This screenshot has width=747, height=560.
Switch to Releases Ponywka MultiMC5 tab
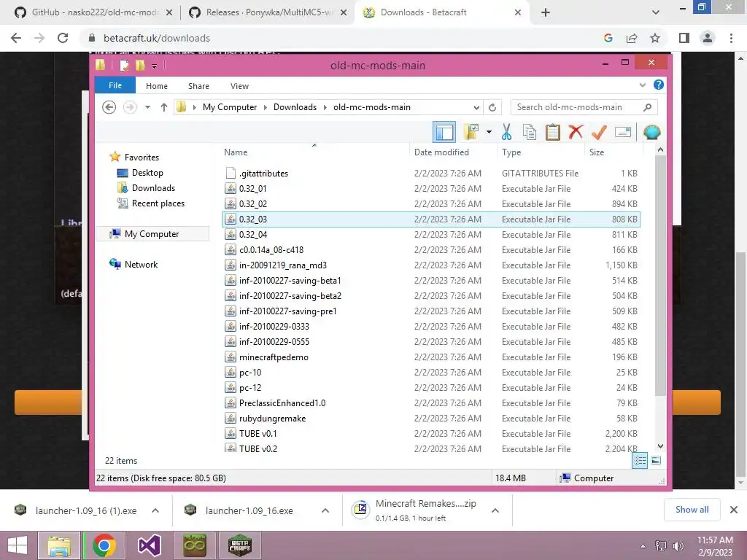(268, 12)
